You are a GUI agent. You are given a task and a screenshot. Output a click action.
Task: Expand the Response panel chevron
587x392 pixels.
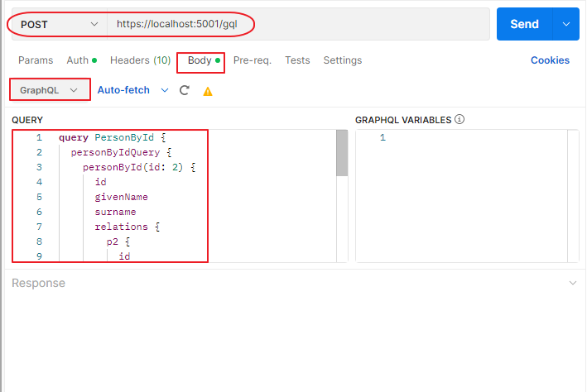coord(573,283)
